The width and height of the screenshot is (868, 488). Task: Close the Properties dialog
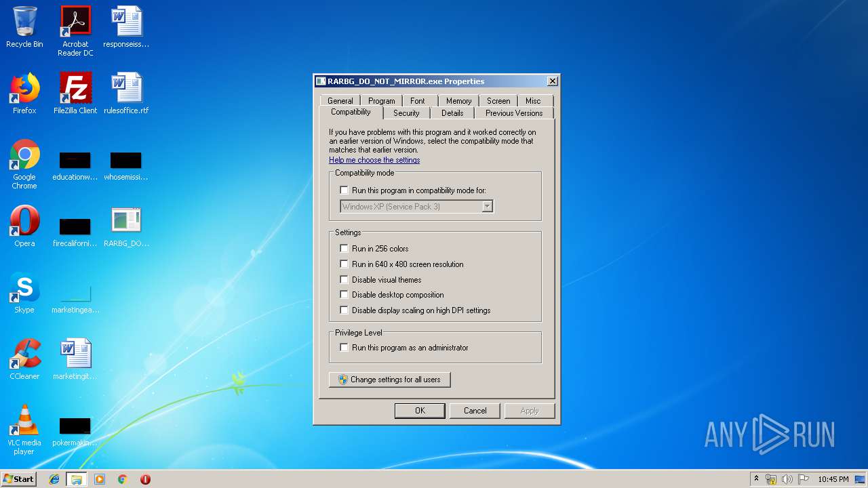tap(553, 81)
